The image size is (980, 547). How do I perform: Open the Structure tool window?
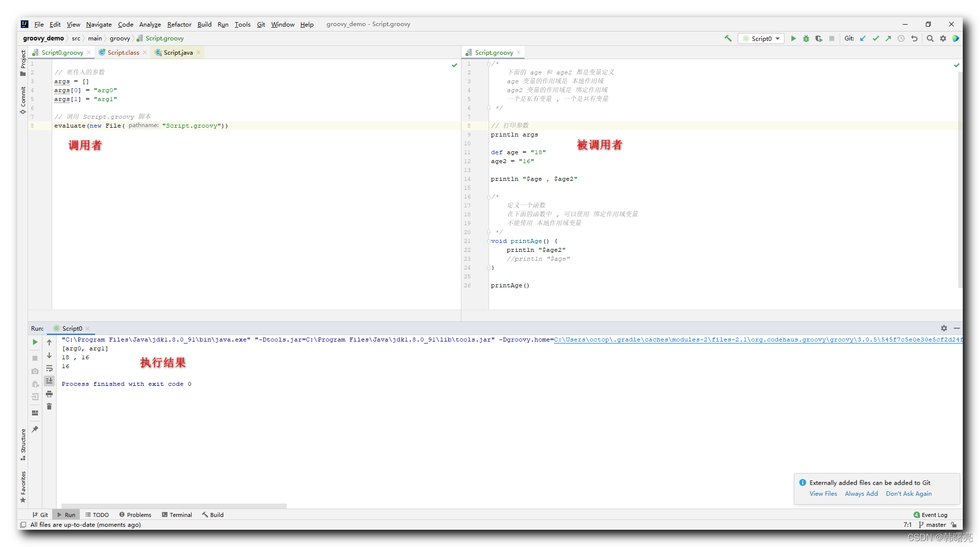click(x=23, y=444)
